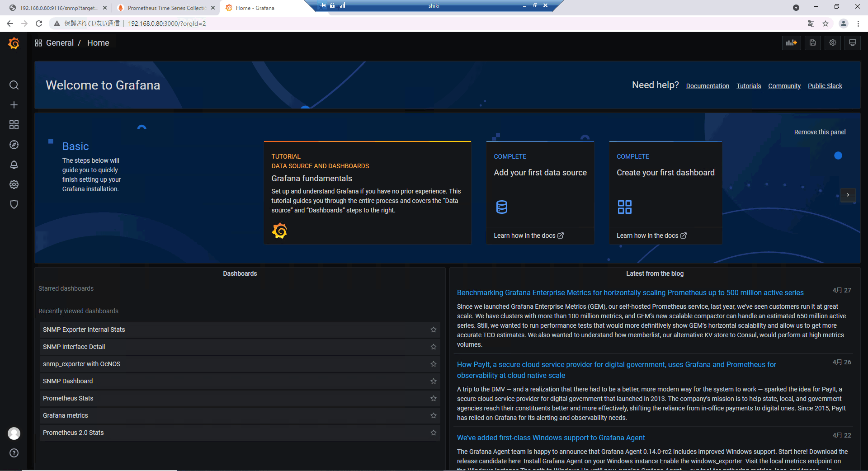Open the snmp_exporter with OcNOS dashboard
868x471 pixels.
point(240,364)
